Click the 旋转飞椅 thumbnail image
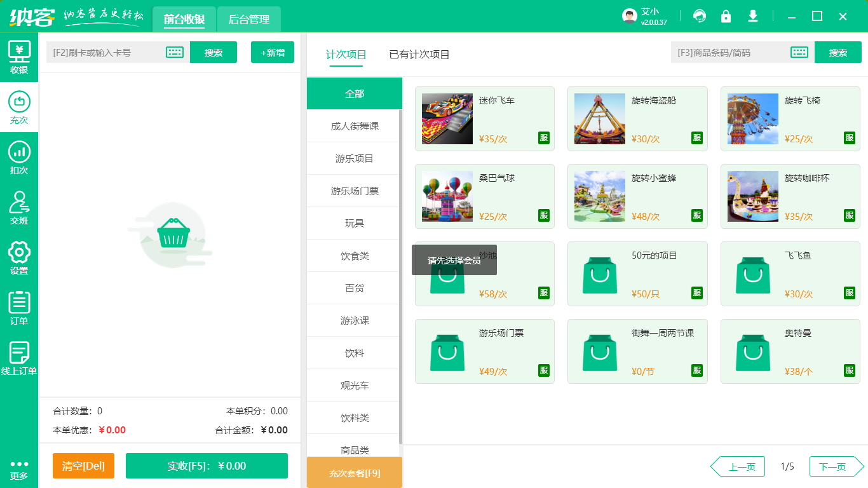 (x=753, y=119)
